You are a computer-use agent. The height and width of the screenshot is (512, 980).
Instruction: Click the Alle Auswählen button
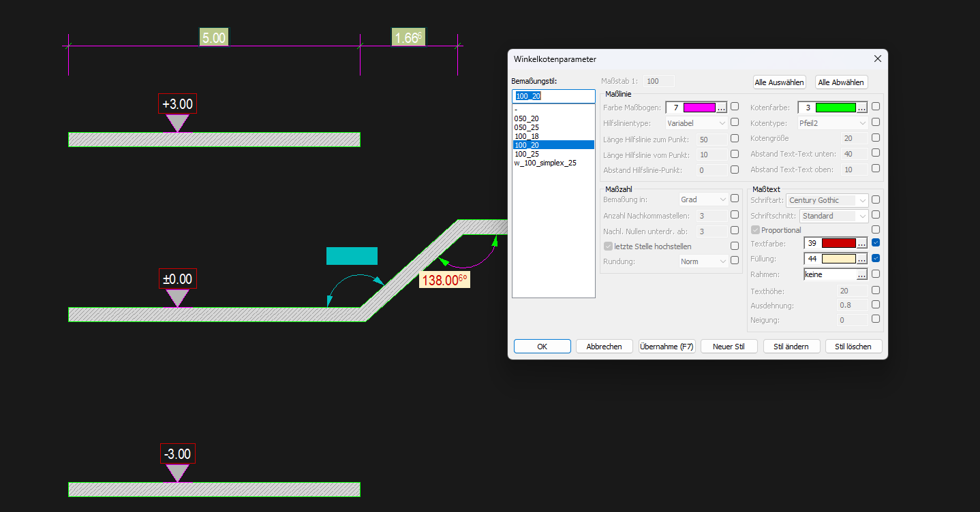[779, 82]
